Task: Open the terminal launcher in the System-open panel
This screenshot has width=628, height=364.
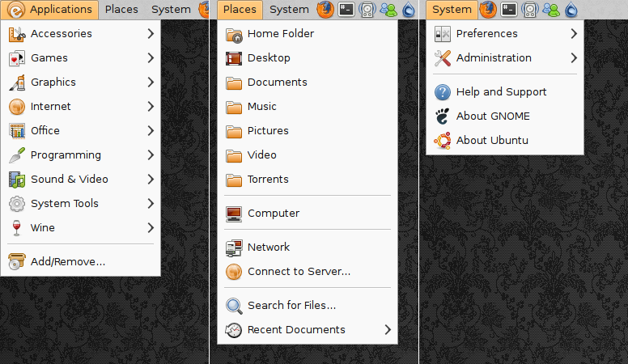Action: [509, 10]
